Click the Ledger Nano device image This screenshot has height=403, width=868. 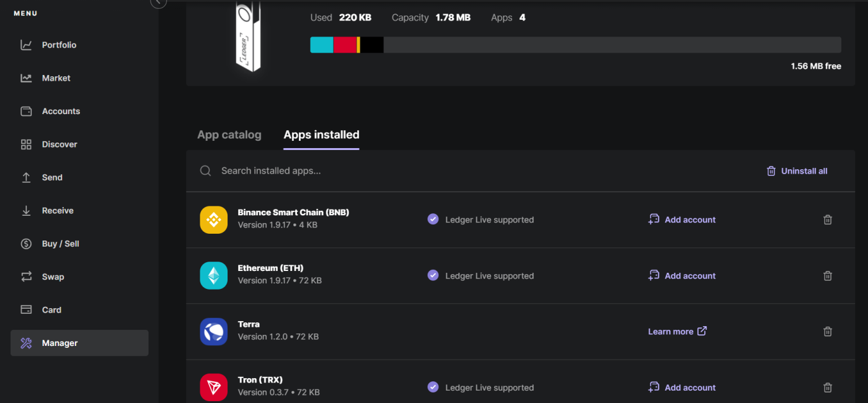point(248,36)
